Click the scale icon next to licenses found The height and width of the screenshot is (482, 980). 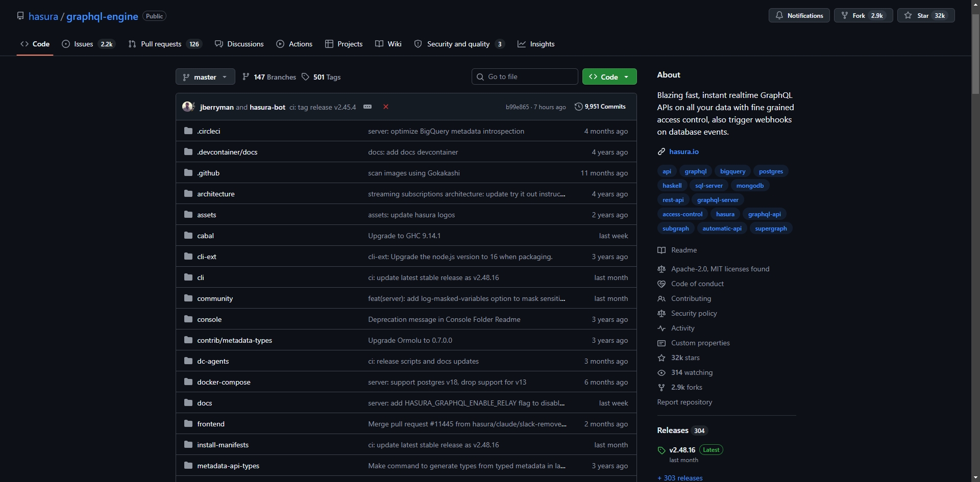tap(661, 269)
